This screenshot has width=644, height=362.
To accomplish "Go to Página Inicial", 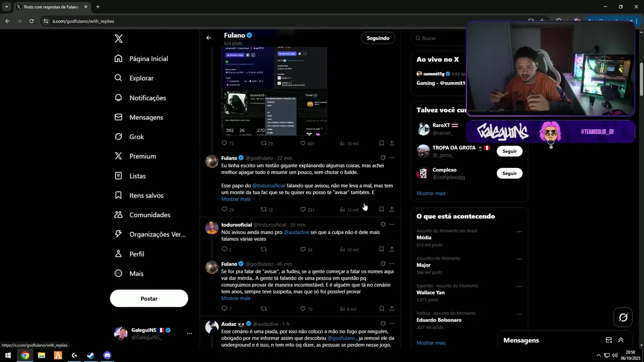I will pos(141,59).
